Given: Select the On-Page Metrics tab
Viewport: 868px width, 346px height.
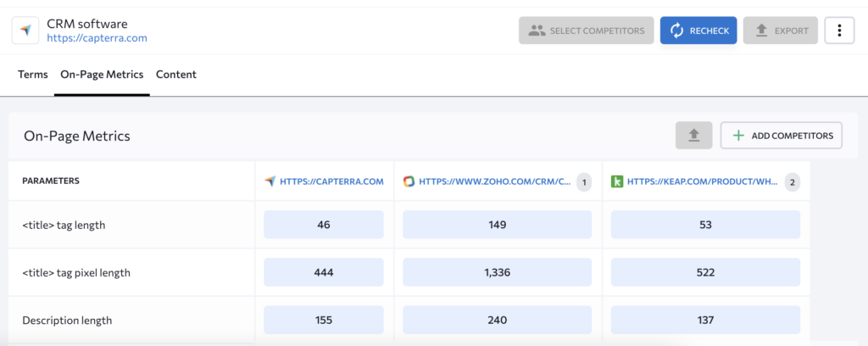Looking at the screenshot, I should coord(102,74).
